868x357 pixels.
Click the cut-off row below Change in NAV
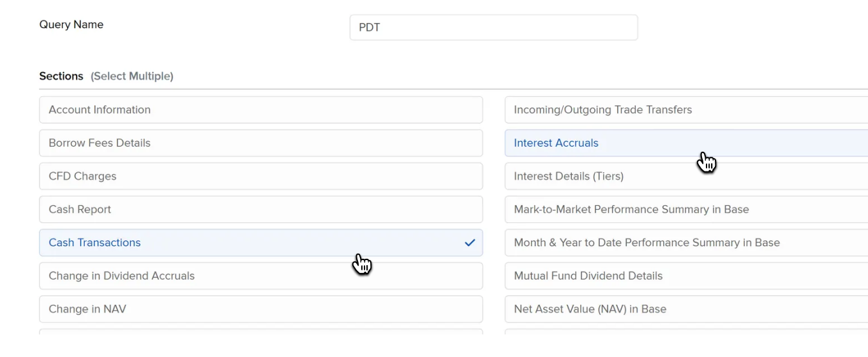[x=260, y=331]
